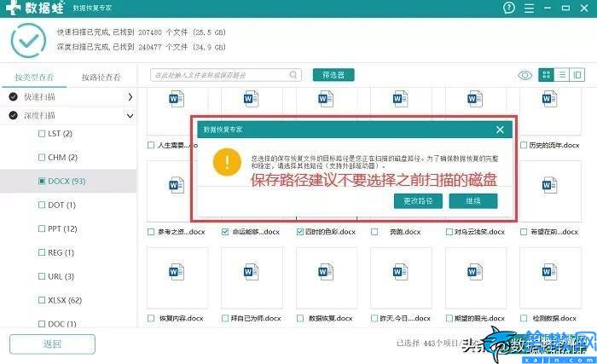Open Word thumbnail of 检测数据.docx
597x364 pixels.
549,272
